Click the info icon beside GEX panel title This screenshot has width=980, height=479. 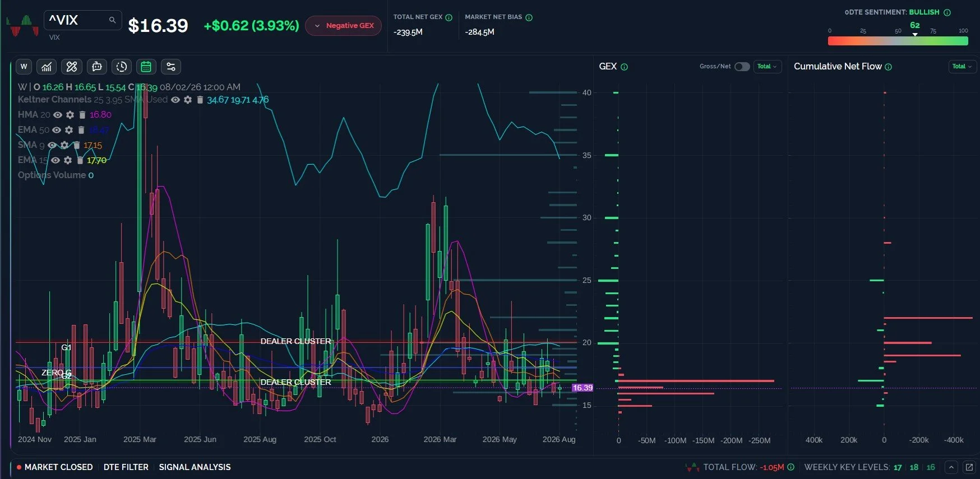624,67
